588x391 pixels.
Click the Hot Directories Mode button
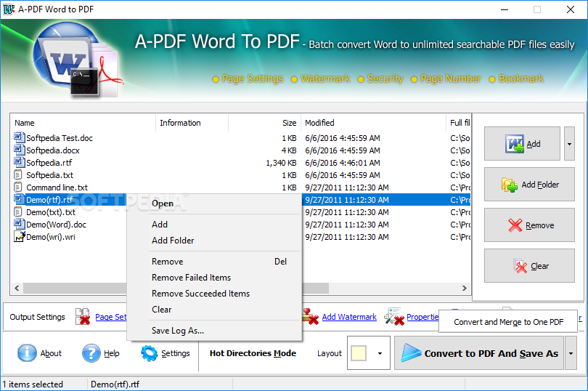[253, 353]
